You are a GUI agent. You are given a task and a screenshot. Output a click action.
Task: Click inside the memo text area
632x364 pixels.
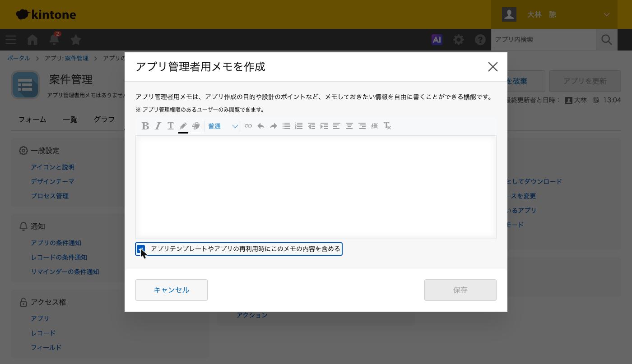316,187
